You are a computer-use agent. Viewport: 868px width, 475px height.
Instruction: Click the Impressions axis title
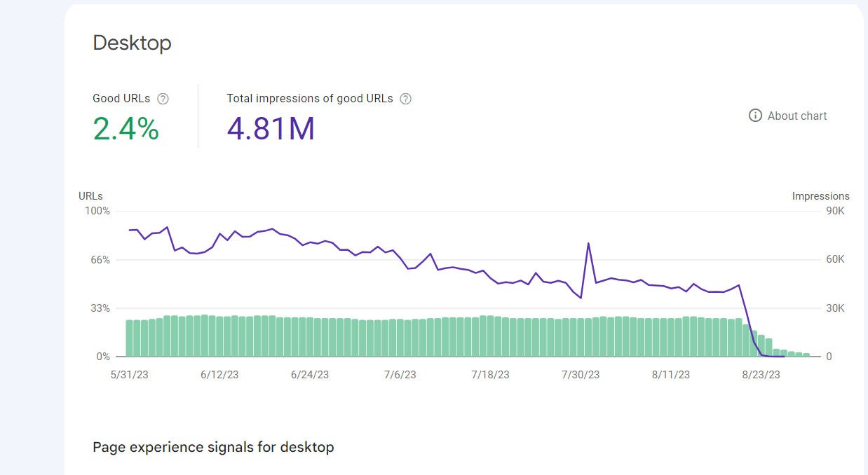[x=821, y=196]
